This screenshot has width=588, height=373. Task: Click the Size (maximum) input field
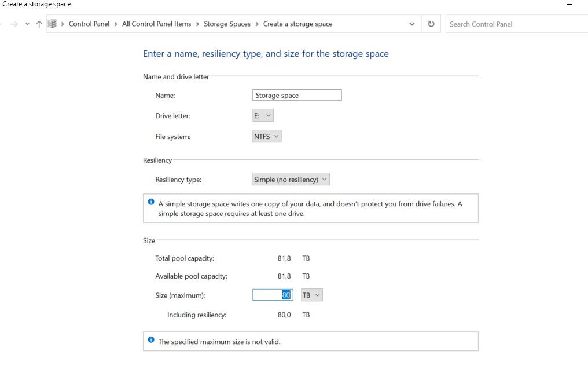click(x=272, y=295)
